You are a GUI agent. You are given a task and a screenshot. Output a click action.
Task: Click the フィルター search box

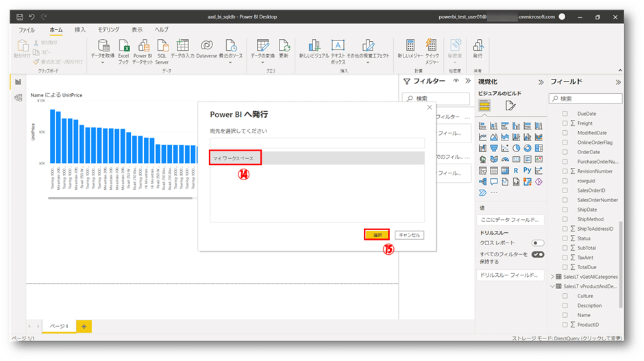point(436,99)
